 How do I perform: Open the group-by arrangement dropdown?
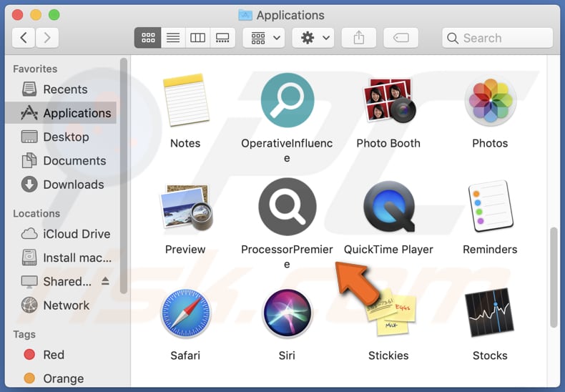coord(264,37)
